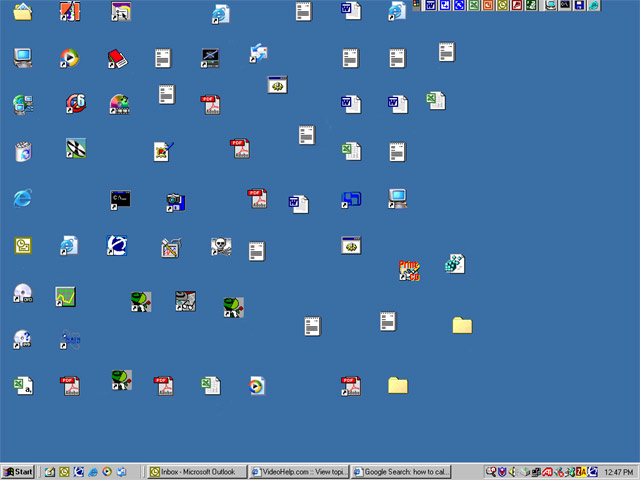Select the CD with film strip shortcut
The image size is (640, 480).
[119, 104]
